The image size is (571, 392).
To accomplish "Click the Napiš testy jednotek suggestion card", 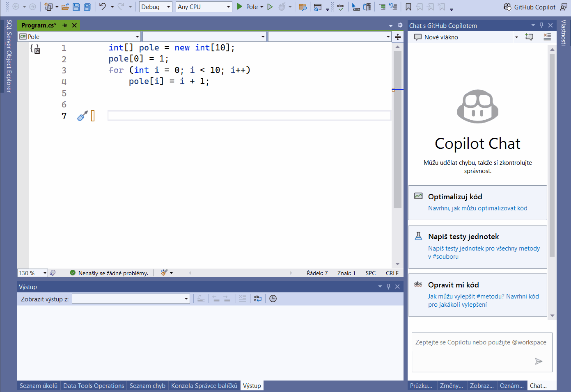I will (477, 247).
